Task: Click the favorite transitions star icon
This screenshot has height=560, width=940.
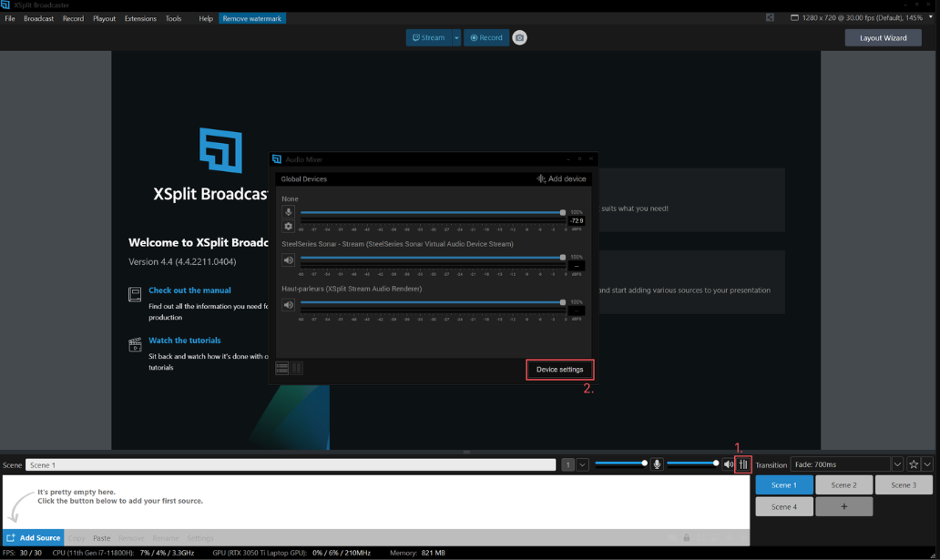Action: point(914,464)
